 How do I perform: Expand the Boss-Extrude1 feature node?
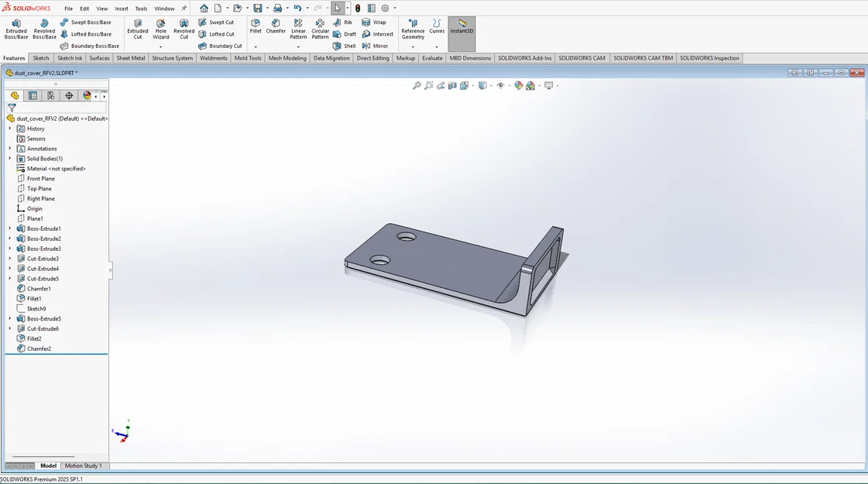tap(10, 228)
